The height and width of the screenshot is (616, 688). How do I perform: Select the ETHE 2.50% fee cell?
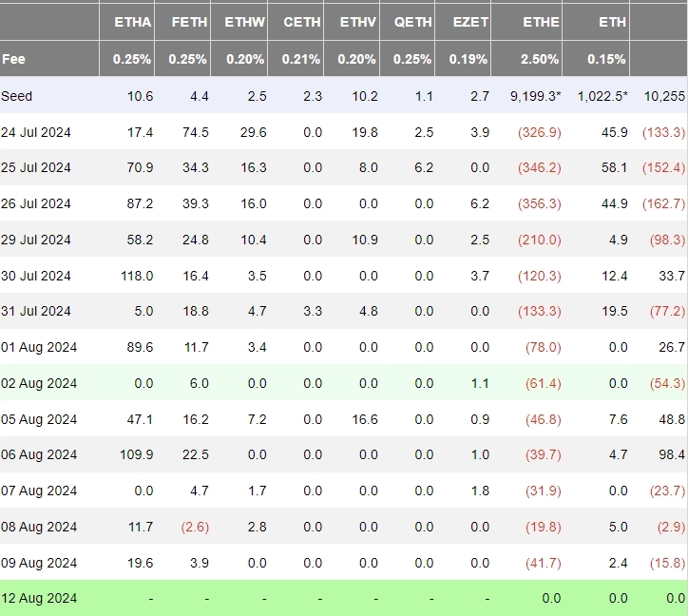pyautogui.click(x=540, y=59)
